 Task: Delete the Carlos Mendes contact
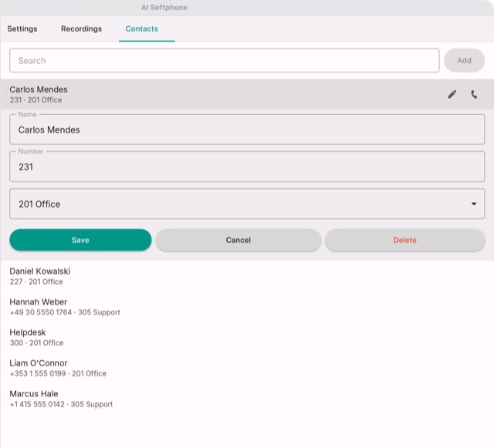pos(404,240)
